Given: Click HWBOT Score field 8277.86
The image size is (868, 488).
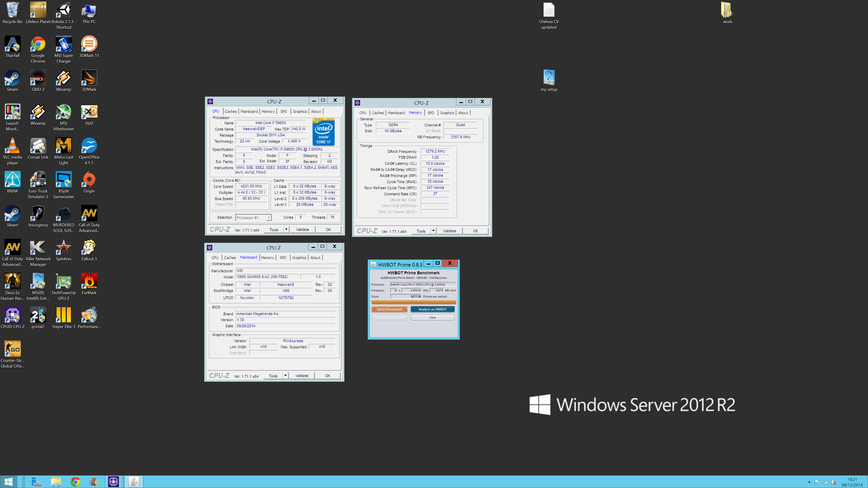Looking at the screenshot, I should 406,297.
